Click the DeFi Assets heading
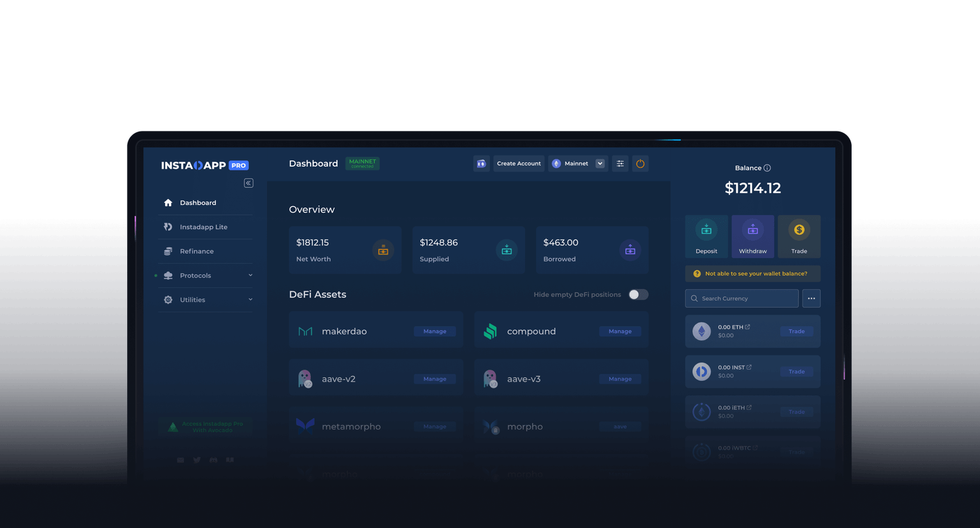Screen dimensions: 980x528 tap(318, 295)
